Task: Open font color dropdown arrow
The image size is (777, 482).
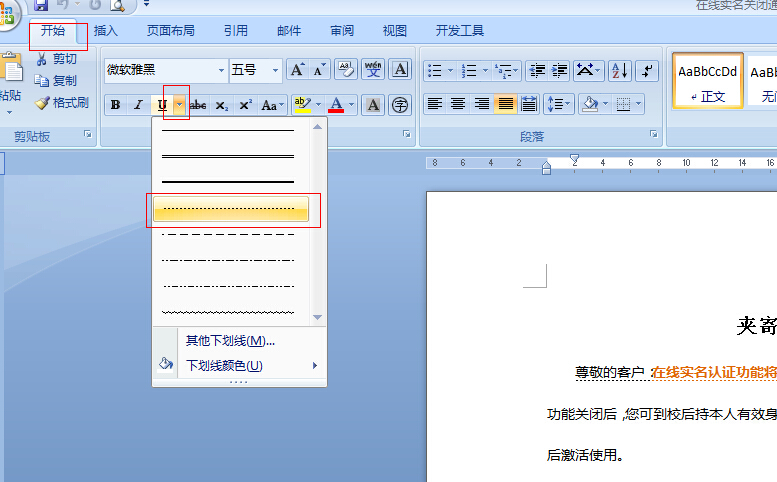Action: pos(352,105)
